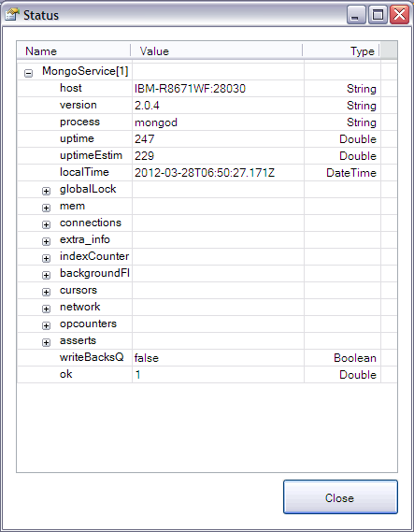
Task: Close the Status window with X
Action: tap(399, 15)
